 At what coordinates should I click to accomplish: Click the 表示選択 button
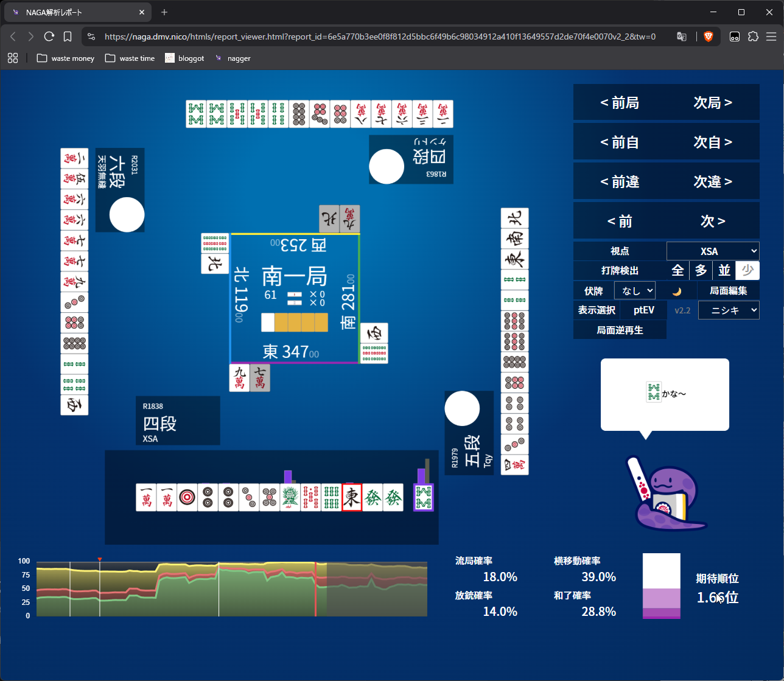597,310
